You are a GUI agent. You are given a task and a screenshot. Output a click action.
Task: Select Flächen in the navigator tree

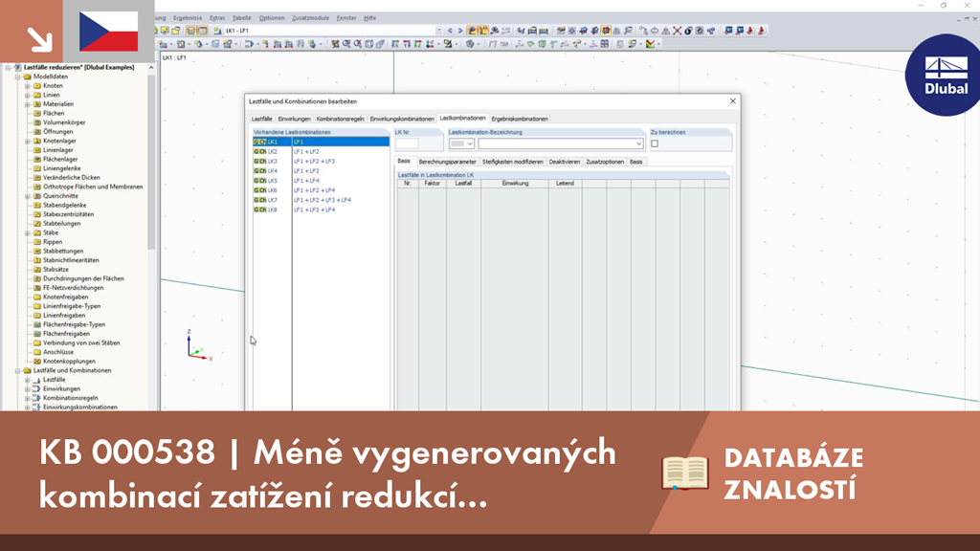tap(54, 114)
